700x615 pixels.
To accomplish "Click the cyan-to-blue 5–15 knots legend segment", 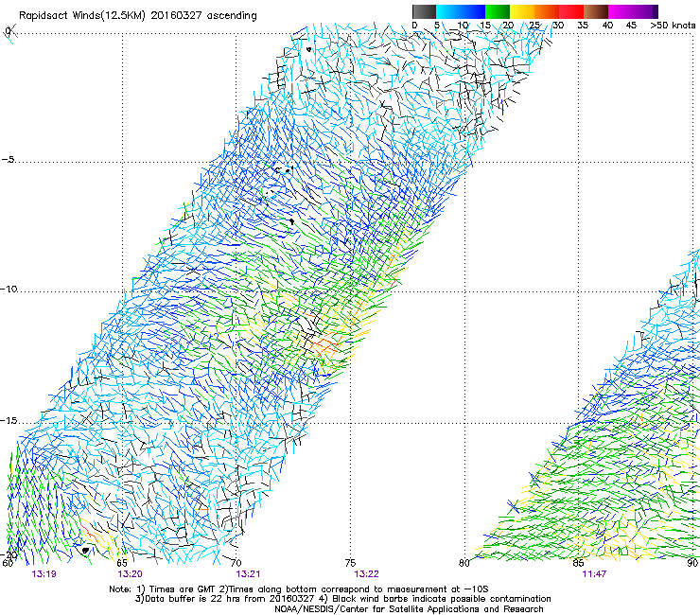I will click(461, 11).
